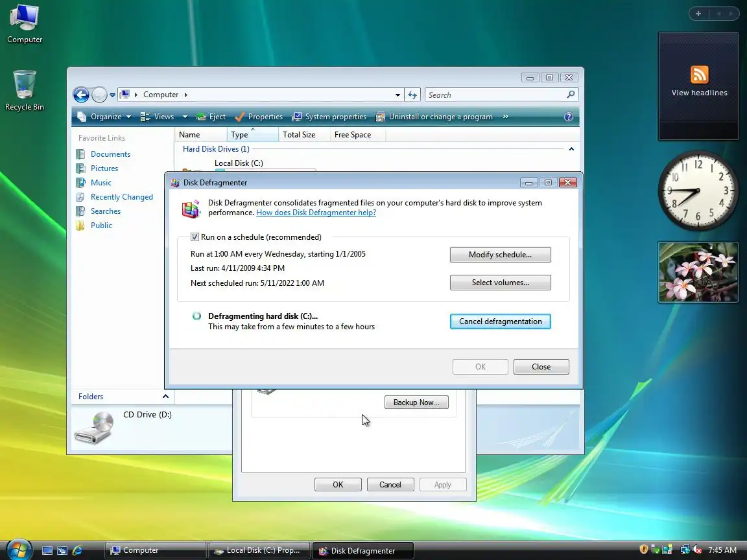The height and width of the screenshot is (560, 747).
Task: Sort by the Free Space column
Action: click(x=358, y=135)
